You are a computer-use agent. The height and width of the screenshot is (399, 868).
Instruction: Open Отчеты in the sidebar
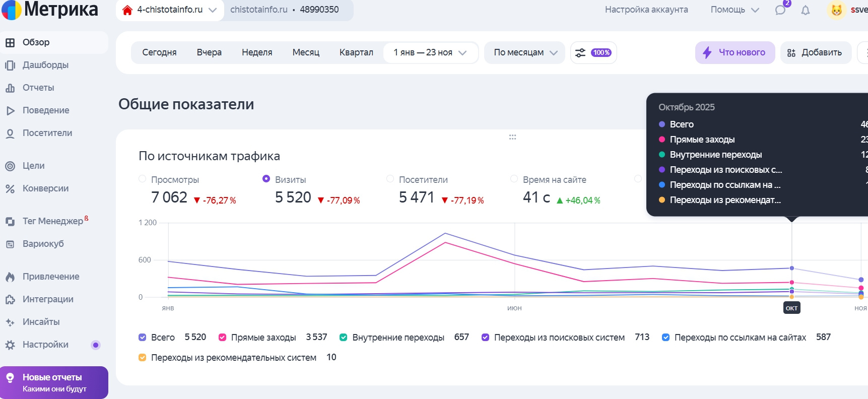point(38,88)
